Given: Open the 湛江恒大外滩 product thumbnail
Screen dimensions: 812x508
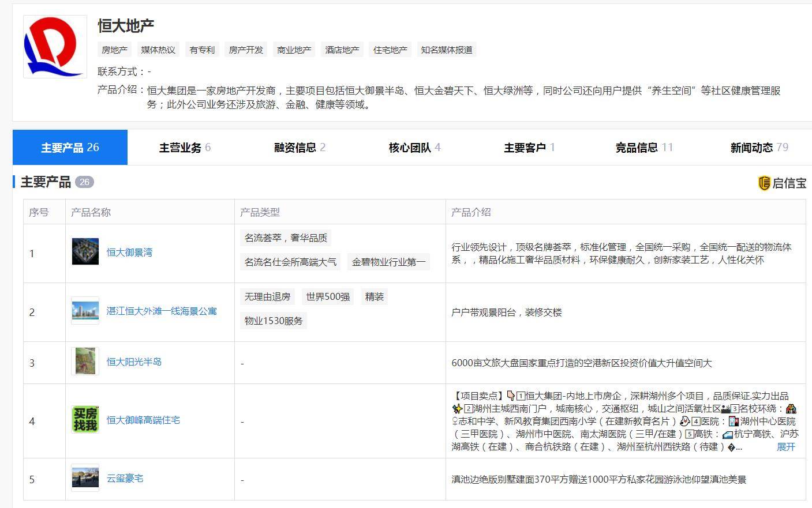Looking at the screenshot, I should point(85,311).
